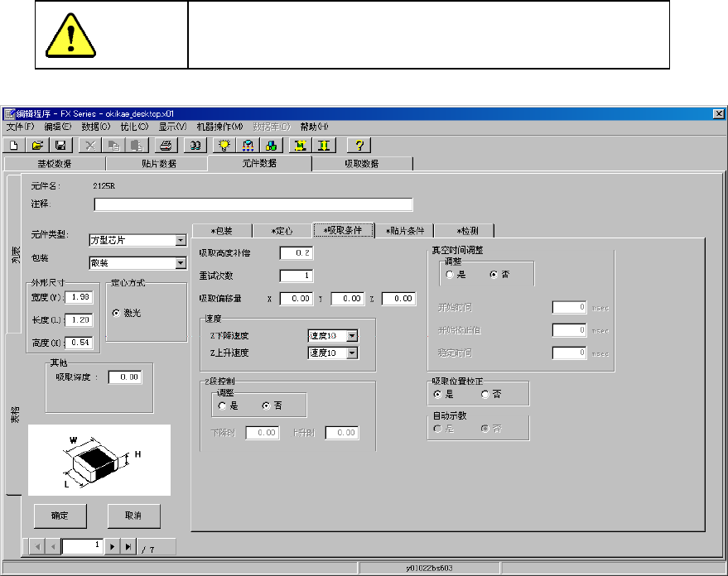Click the Save floppy disk icon

tap(60, 145)
